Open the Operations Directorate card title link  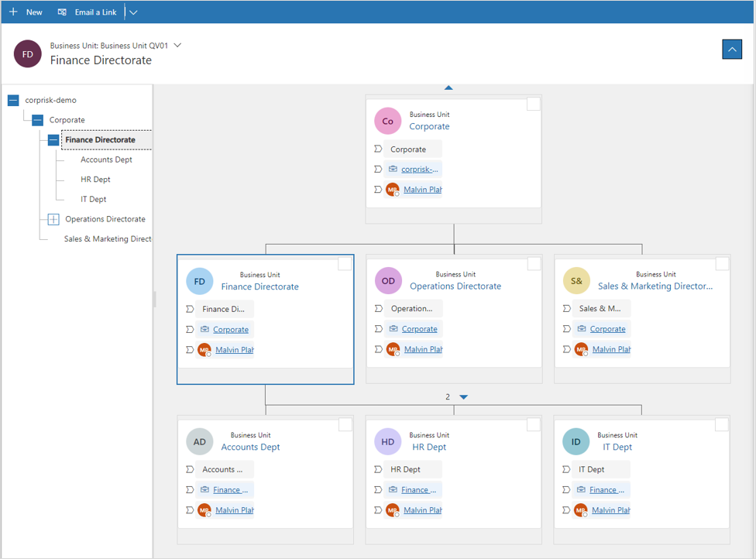pyautogui.click(x=455, y=286)
